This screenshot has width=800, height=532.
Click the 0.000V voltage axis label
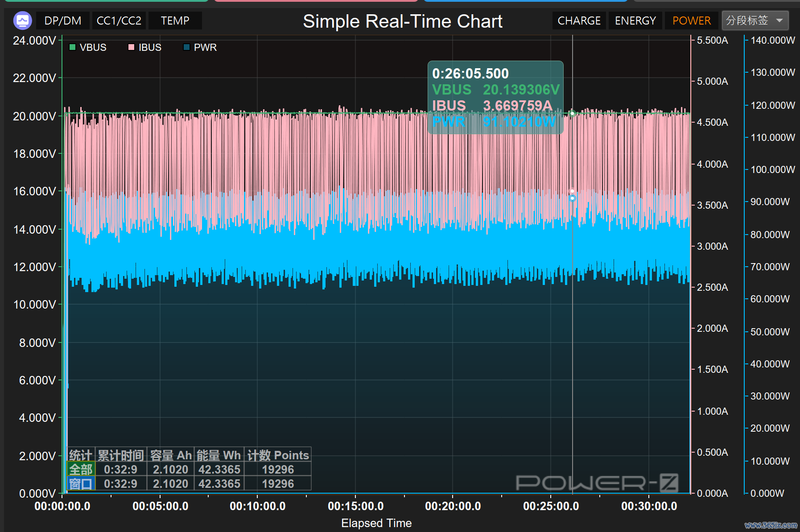(x=37, y=494)
